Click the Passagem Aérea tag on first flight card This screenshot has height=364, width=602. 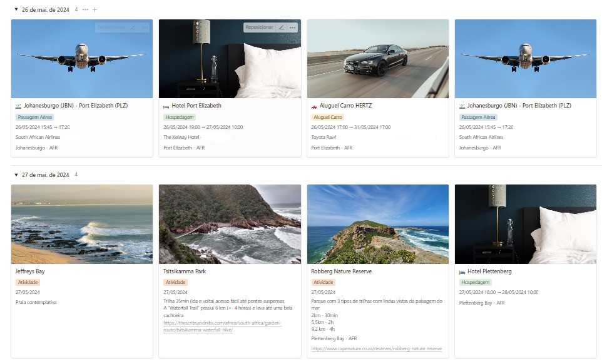[35, 117]
